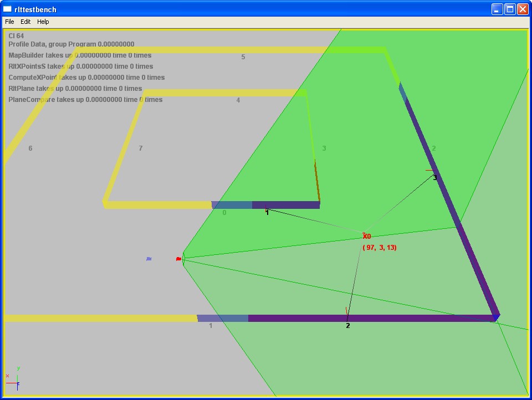Image resolution: width=532 pixels, height=400 pixels.
Task: Select black point label 1 below the inner wall
Action: point(267,212)
